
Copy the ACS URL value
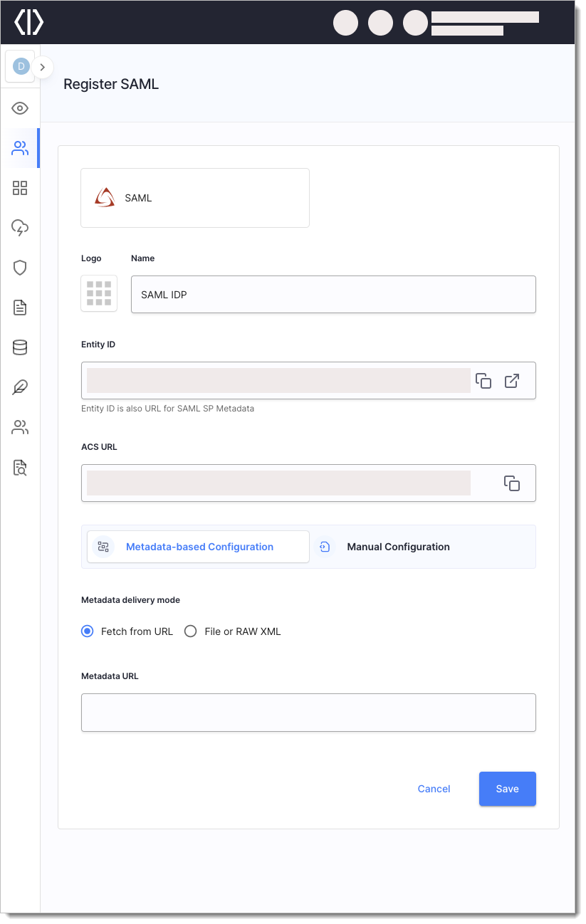point(512,483)
